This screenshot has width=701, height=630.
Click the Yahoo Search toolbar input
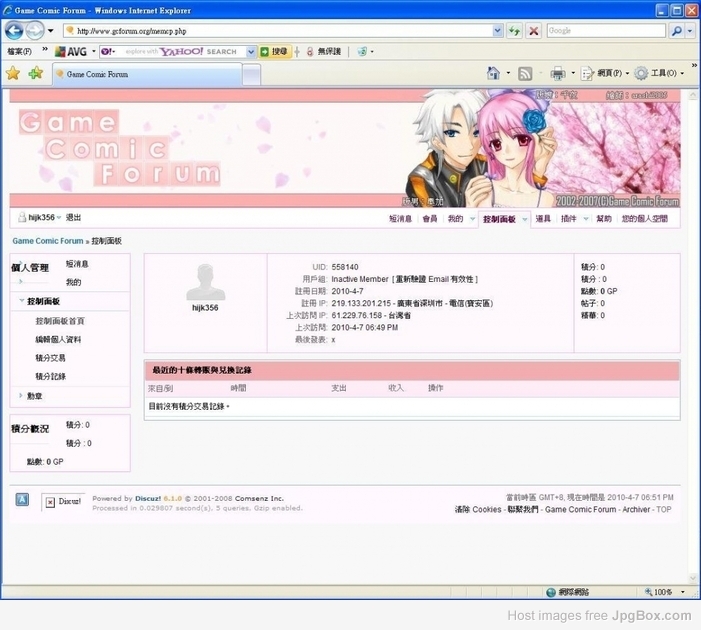pos(185,51)
